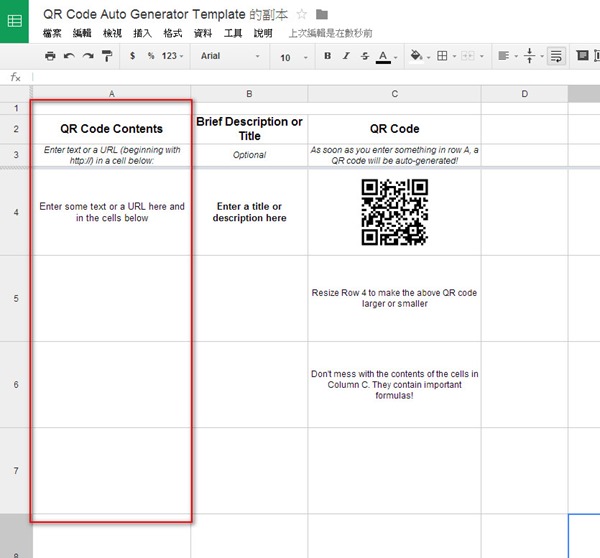Viewport: 600px width, 558px height.
Task: Move the spreadsheet with the folder icon
Action: [x=321, y=15]
